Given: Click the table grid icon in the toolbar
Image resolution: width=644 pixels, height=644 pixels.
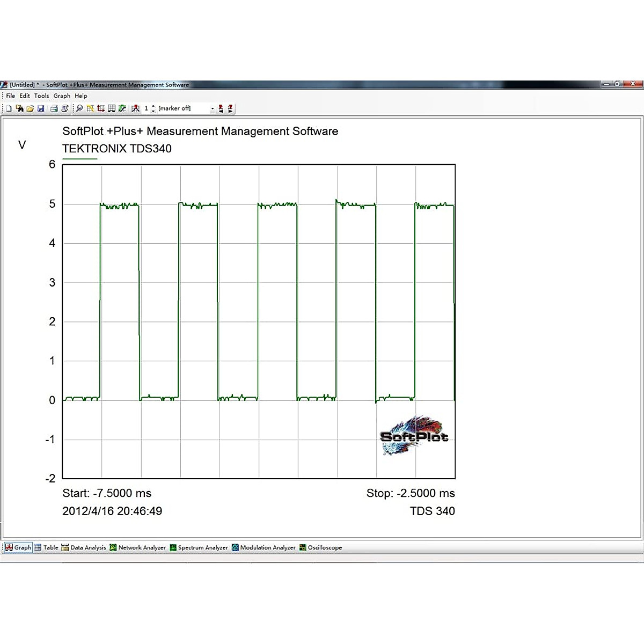Looking at the screenshot, I should [112, 108].
